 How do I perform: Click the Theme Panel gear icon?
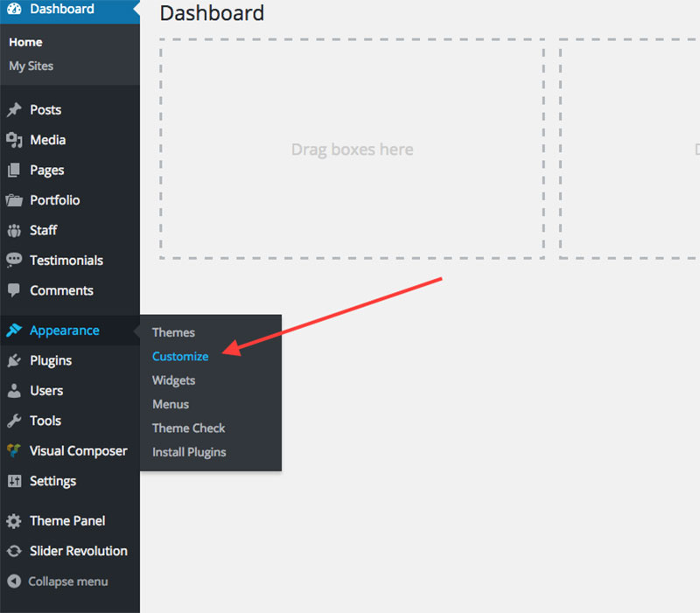[x=14, y=520]
